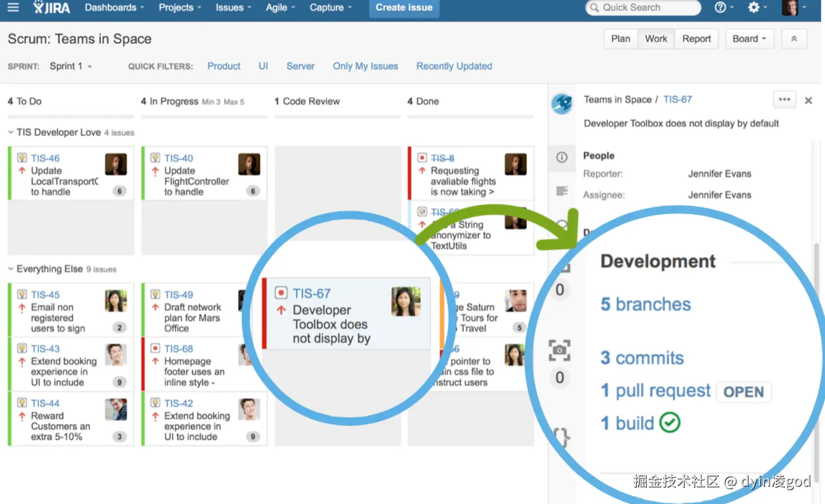
Task: Switch to Work mode
Action: 656,39
